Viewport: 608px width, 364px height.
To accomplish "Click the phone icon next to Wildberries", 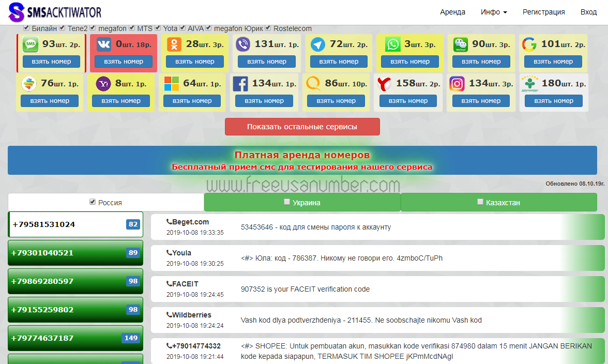I will (169, 315).
